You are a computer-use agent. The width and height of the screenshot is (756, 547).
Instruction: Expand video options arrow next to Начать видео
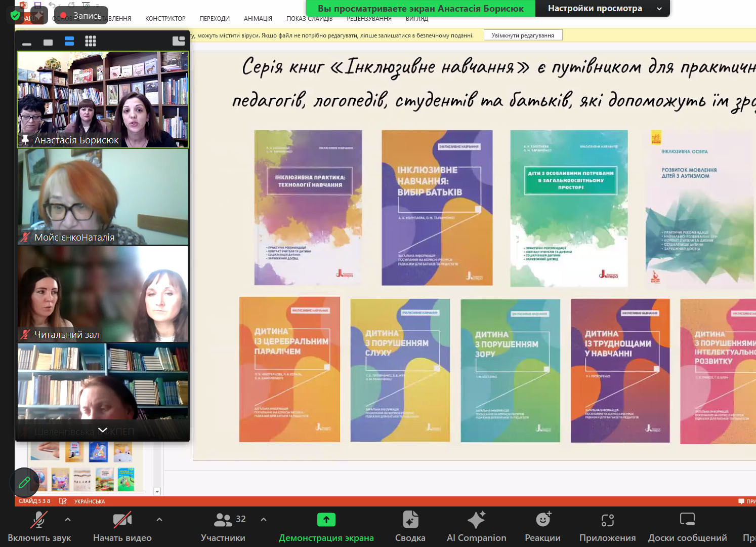click(x=159, y=520)
